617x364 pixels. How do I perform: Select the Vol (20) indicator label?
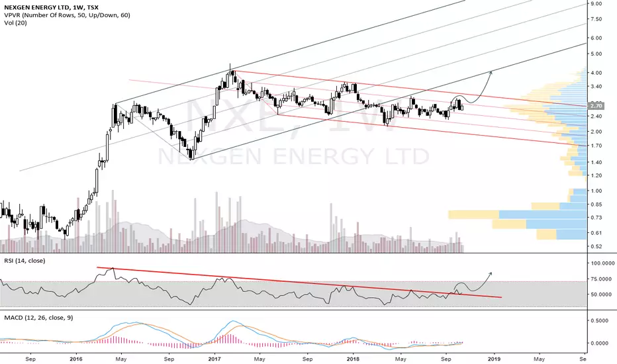tap(16, 23)
